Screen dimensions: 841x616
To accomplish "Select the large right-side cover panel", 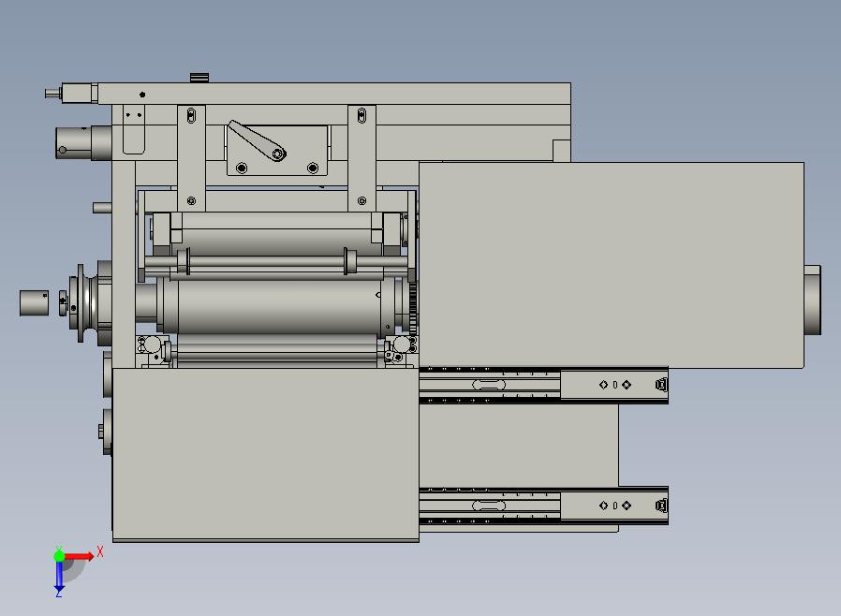I will point(611,265).
